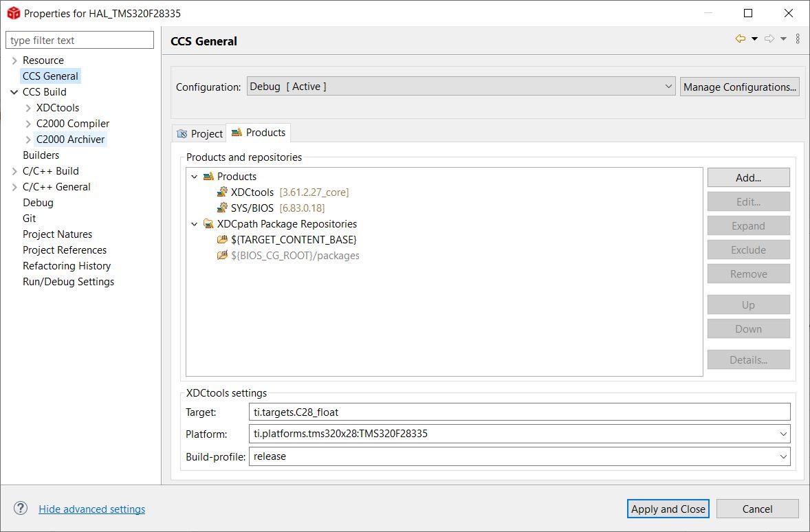The width and height of the screenshot is (810, 532).
Task: Click Hide advanced settings link
Action: [x=91, y=509]
